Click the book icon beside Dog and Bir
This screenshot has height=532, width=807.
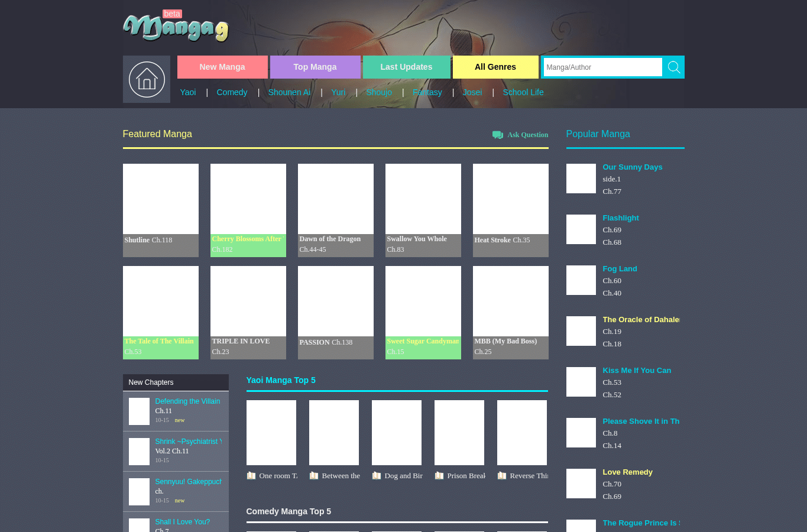click(x=377, y=476)
